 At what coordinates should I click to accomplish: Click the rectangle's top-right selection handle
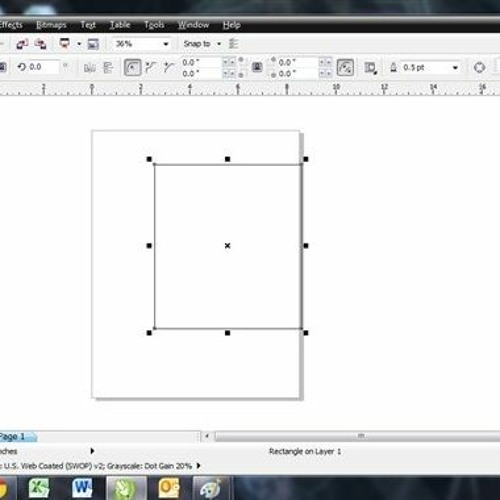point(306,159)
